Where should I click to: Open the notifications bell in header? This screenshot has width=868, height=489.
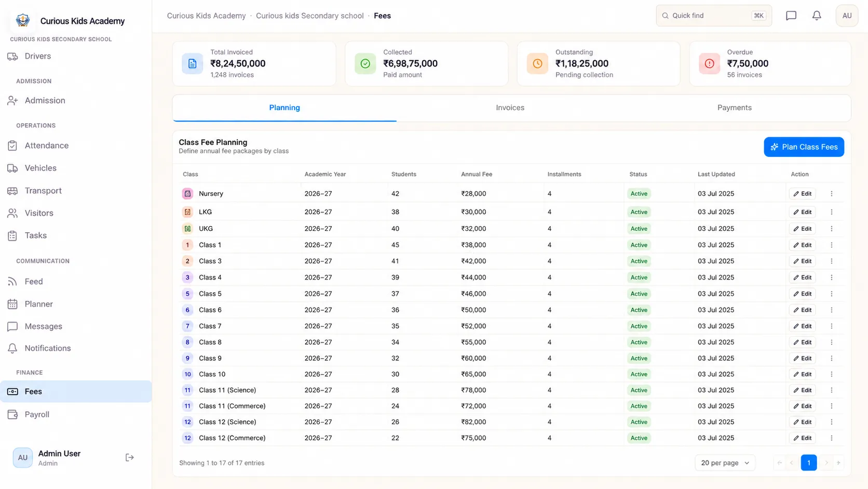click(817, 16)
